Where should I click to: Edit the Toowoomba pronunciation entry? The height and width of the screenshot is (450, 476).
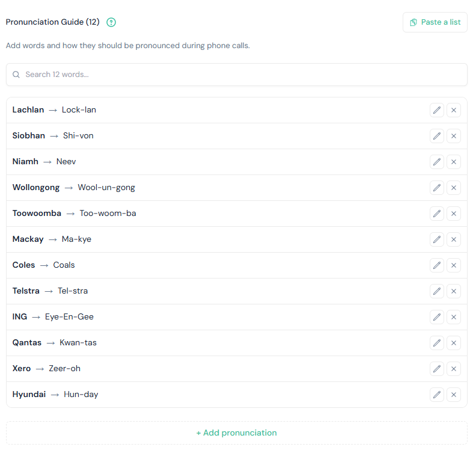[x=437, y=214]
